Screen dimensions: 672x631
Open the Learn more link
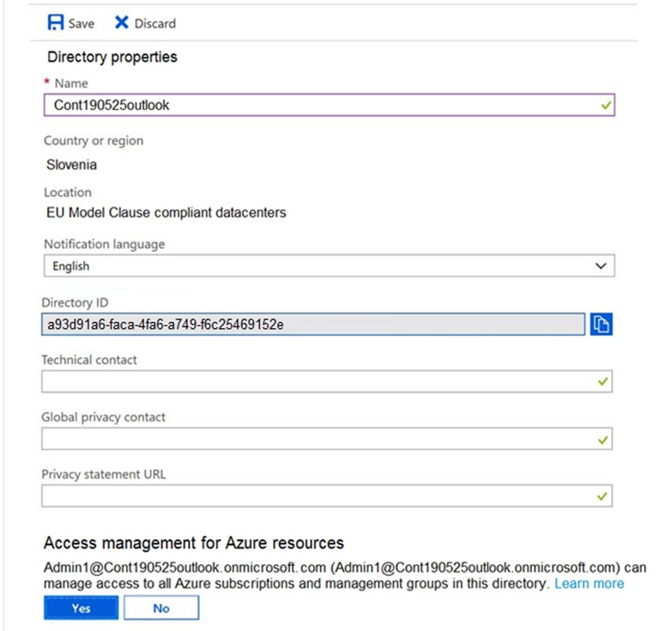pyautogui.click(x=590, y=584)
